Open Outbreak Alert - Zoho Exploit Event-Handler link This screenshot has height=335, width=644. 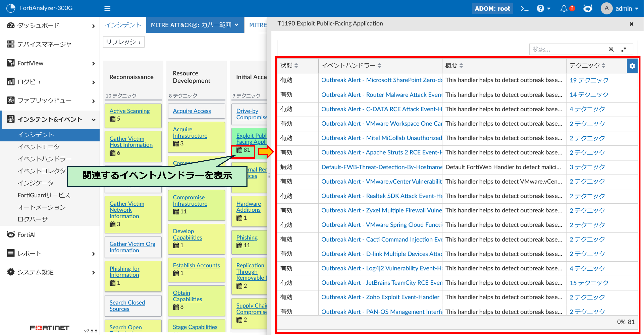(380, 297)
